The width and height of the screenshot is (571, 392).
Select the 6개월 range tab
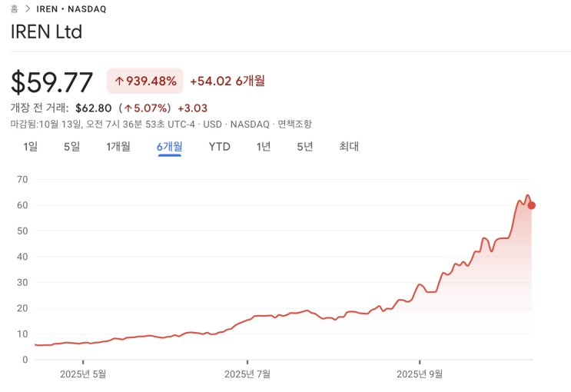click(170, 147)
